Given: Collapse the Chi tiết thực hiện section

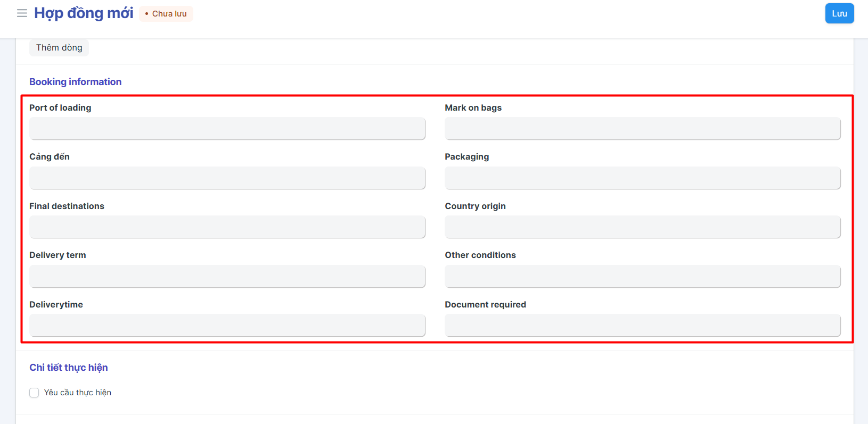Looking at the screenshot, I should pyautogui.click(x=68, y=368).
